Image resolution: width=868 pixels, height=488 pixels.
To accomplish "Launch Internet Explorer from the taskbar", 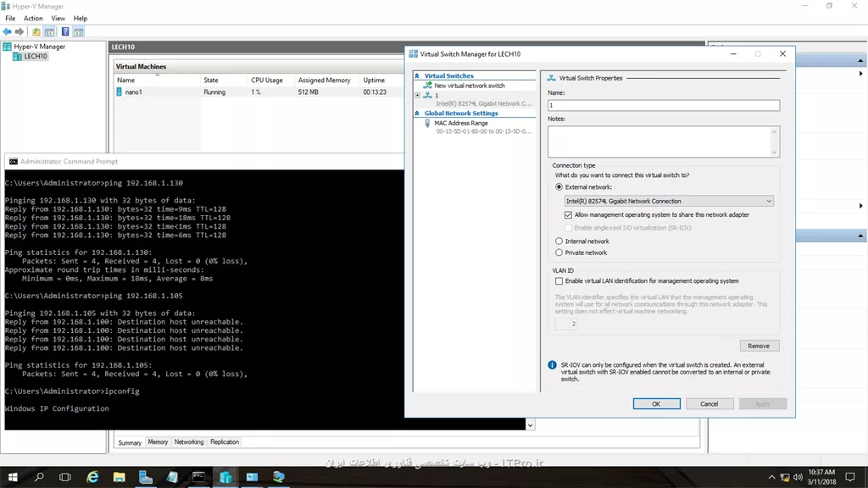I will pyautogui.click(x=92, y=477).
